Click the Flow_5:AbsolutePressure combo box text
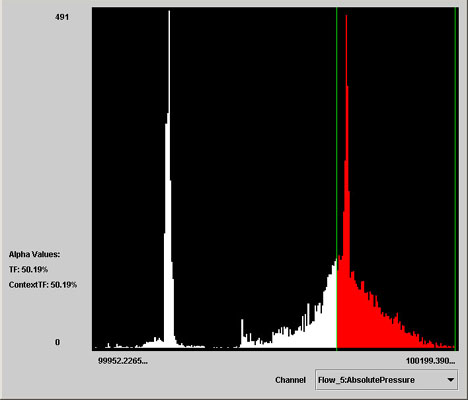 366,380
